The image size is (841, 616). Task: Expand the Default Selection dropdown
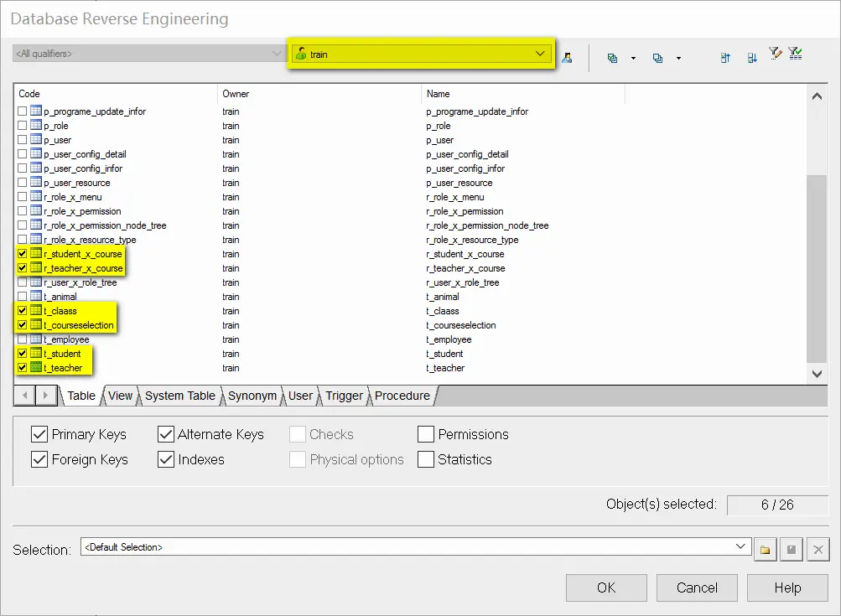(x=740, y=546)
